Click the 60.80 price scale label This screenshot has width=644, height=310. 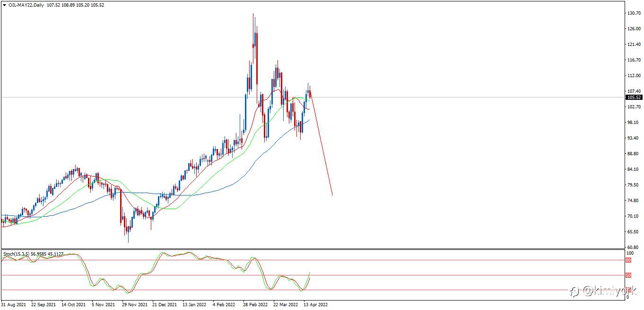[634, 248]
